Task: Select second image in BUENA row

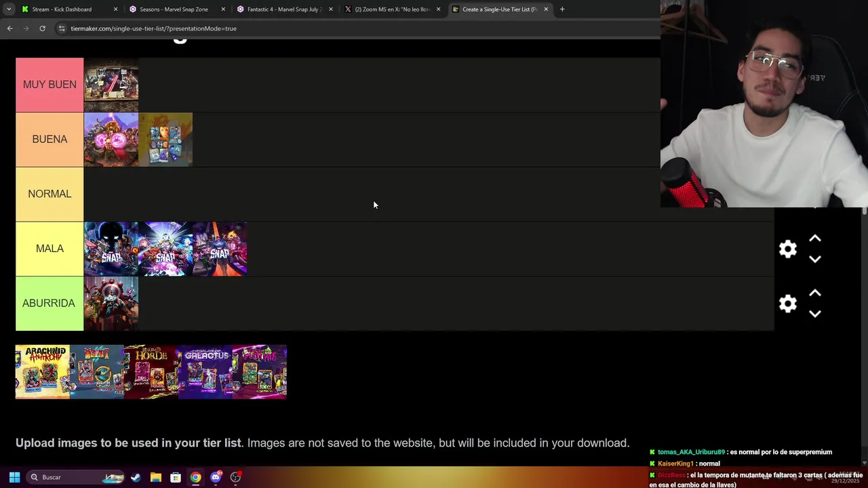Action: coord(165,140)
